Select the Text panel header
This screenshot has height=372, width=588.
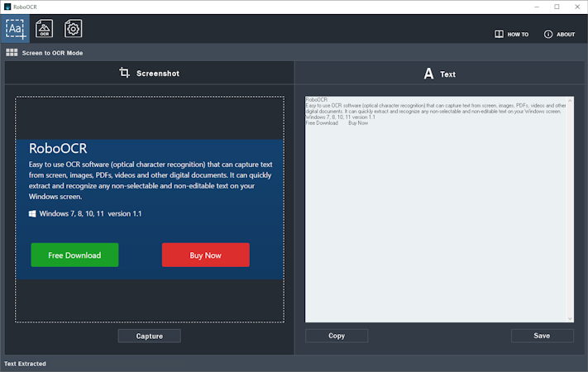click(439, 74)
